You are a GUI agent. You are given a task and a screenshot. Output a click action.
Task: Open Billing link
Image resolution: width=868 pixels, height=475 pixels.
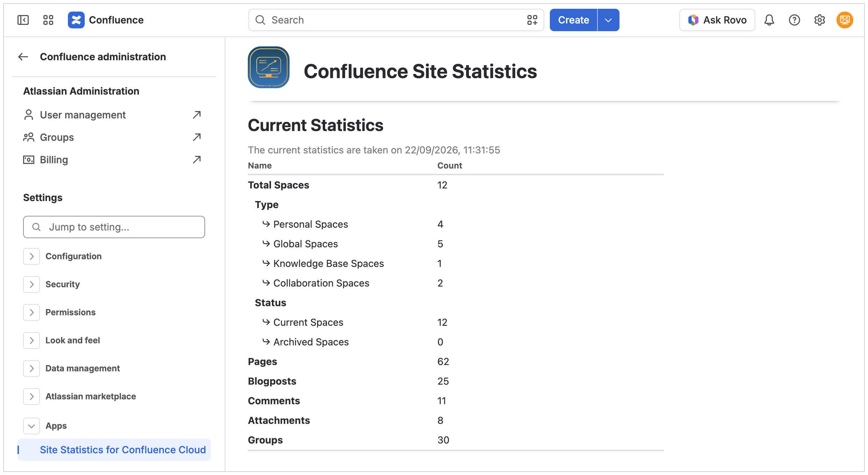[54, 160]
